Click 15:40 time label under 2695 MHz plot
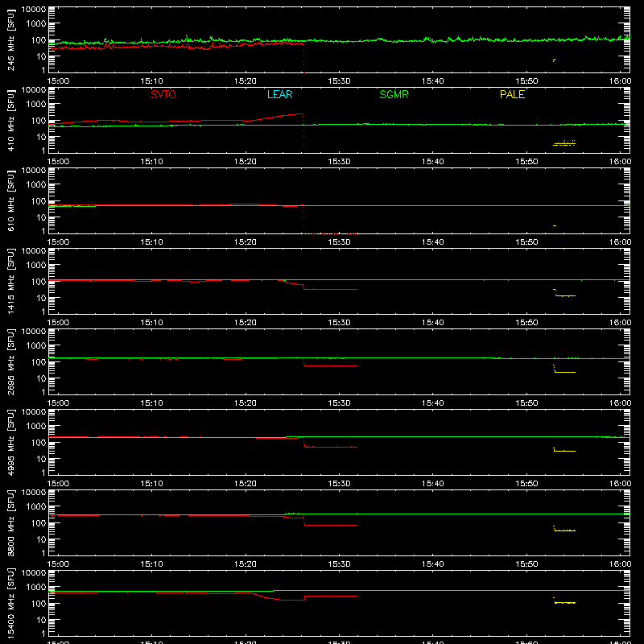644x644 pixels. pyautogui.click(x=433, y=403)
